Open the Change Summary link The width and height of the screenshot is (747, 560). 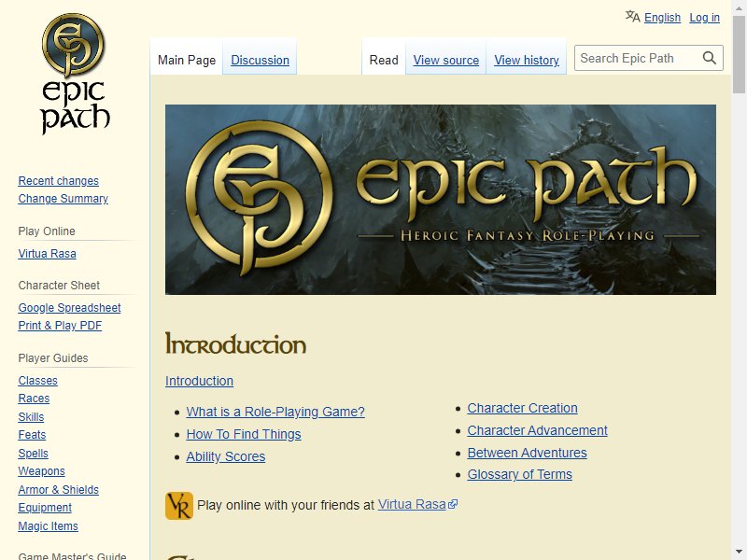click(63, 199)
